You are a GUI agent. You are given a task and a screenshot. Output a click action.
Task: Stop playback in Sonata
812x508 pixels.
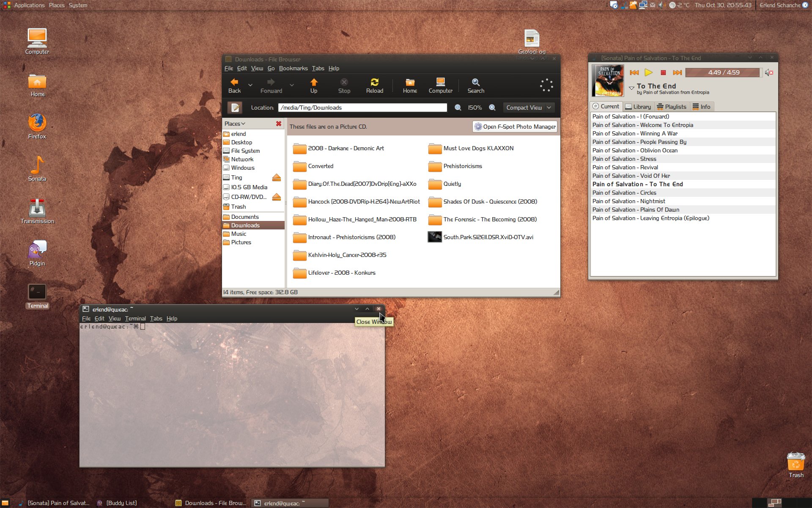coord(663,72)
